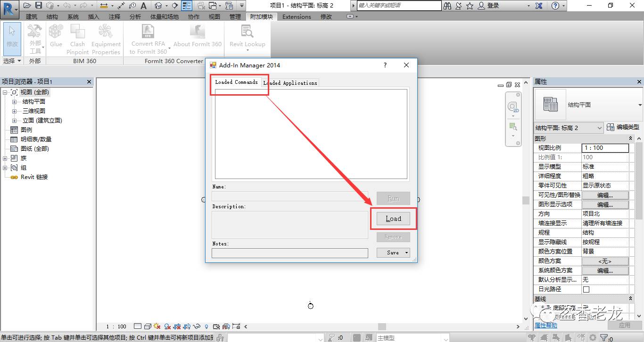Select 图纸 (全部) in project browser
644x342 pixels.
35,149
